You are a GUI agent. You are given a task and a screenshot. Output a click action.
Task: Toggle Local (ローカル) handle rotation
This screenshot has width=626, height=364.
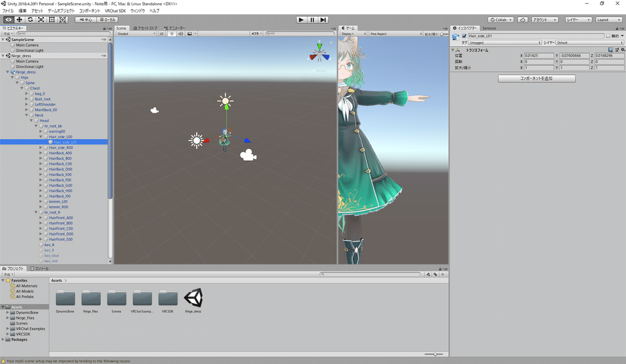tap(107, 20)
